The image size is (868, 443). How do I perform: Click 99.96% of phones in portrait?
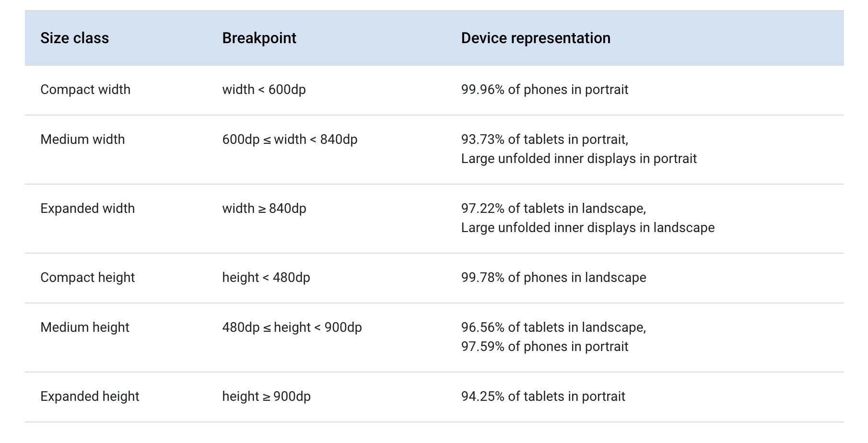coord(544,90)
